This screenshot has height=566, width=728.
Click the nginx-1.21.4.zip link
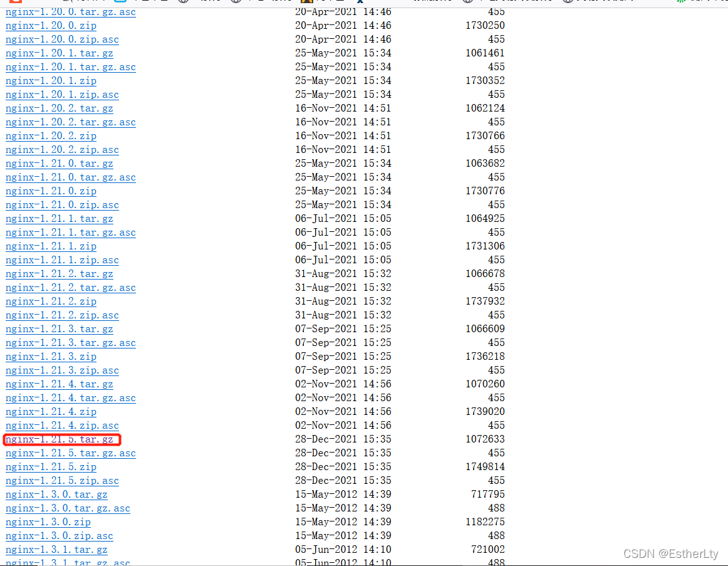(51, 412)
